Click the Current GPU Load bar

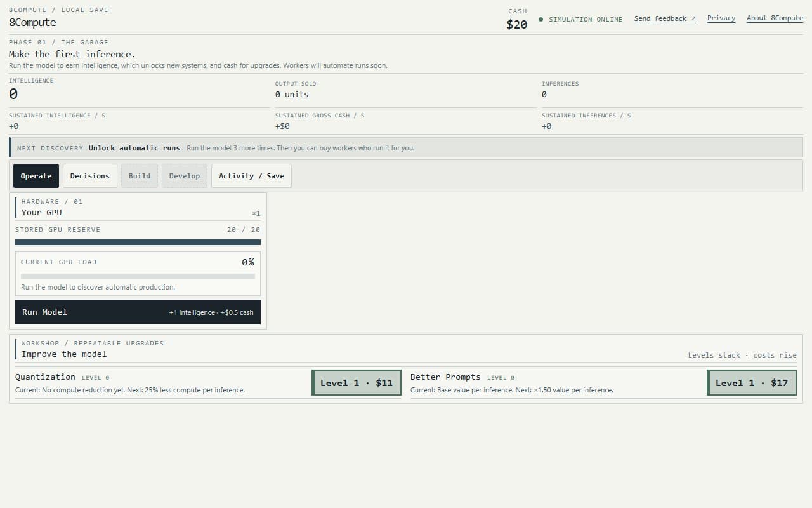(x=138, y=276)
